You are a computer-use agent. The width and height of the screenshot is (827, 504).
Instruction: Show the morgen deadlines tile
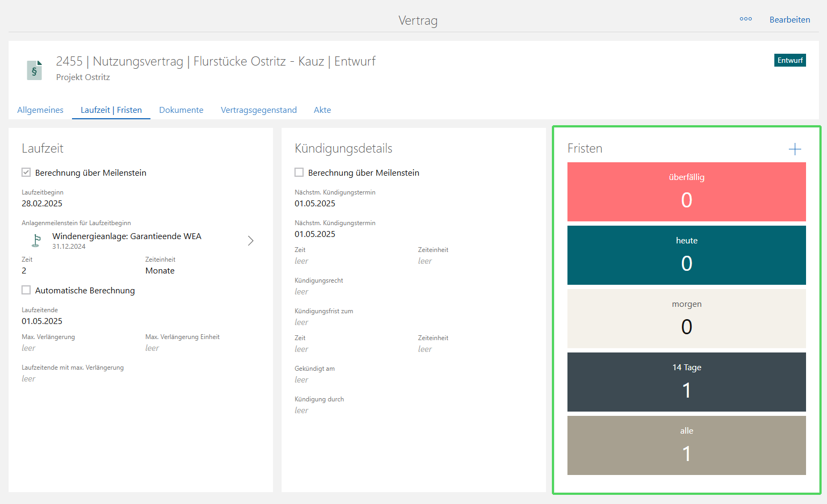point(686,319)
